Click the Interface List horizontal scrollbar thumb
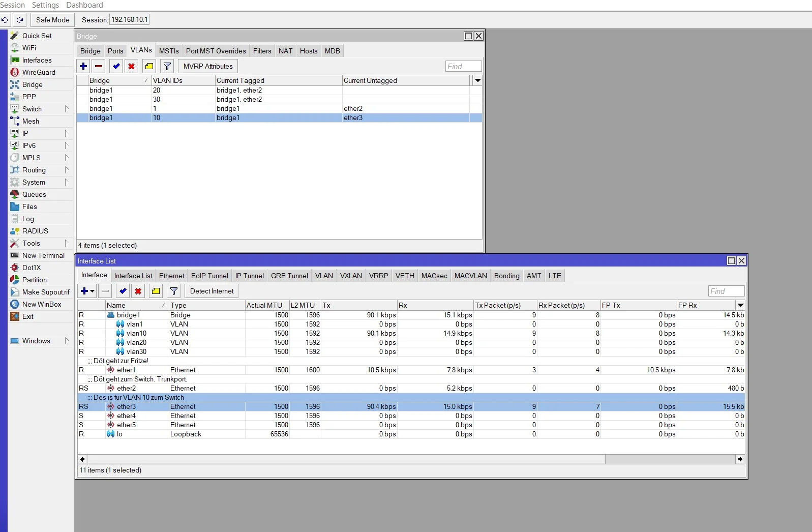The image size is (812, 532). [346, 459]
